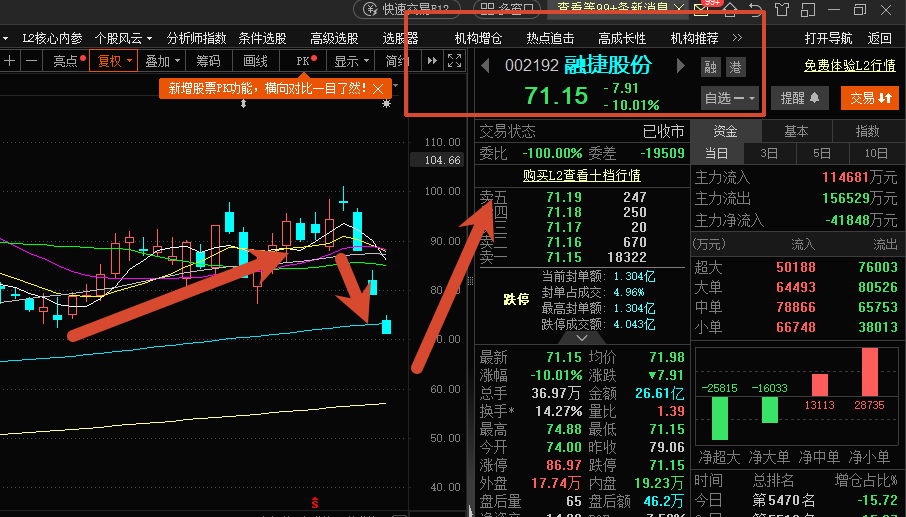Click the panel splitter handle beside chart

click(470, 281)
